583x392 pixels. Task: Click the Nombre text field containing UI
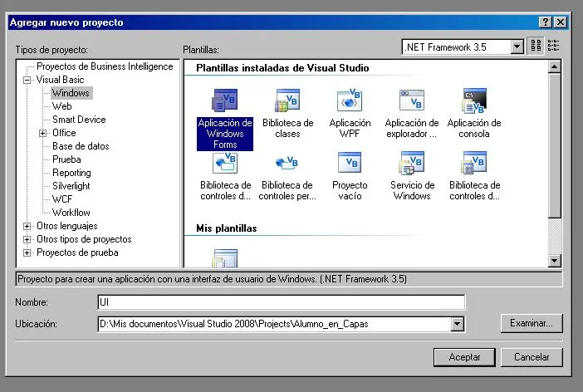pos(281,302)
